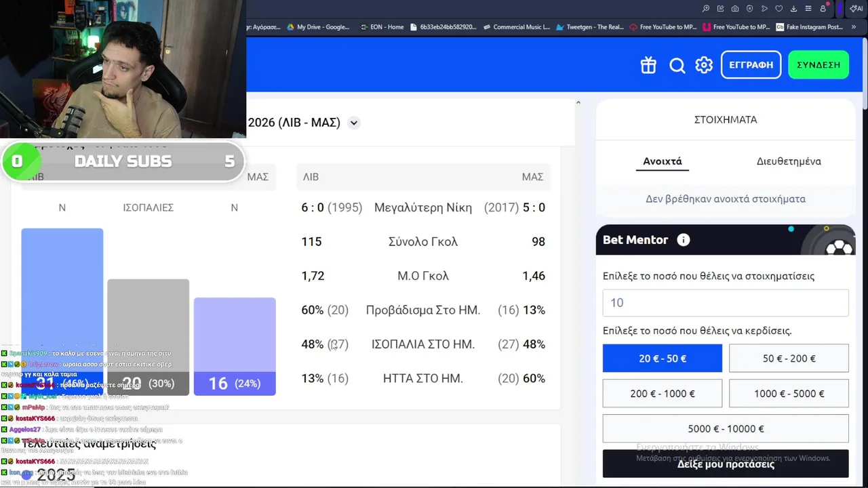The height and width of the screenshot is (488, 868).
Task: Select the 5000 € - 10000 € winnings option
Action: [x=726, y=428]
